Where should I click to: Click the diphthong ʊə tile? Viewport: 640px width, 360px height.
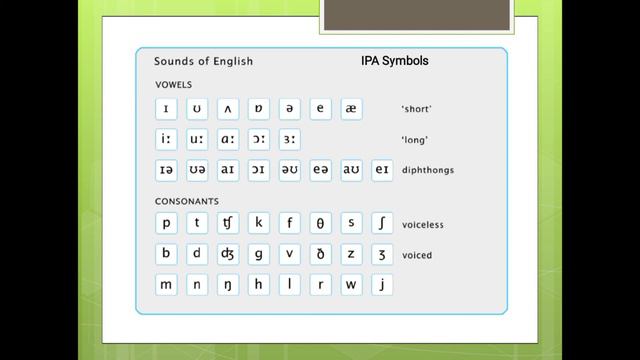pos(197,170)
